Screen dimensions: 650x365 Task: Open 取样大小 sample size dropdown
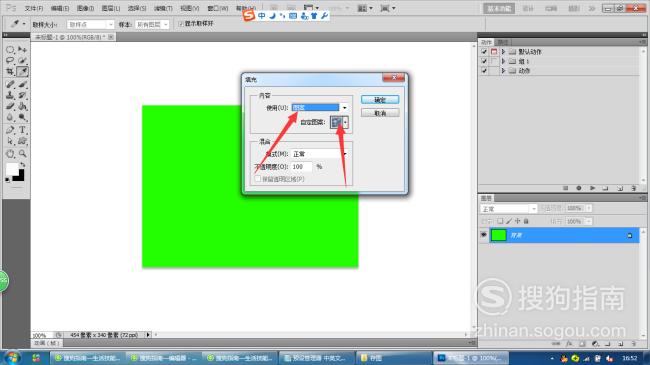[x=90, y=24]
